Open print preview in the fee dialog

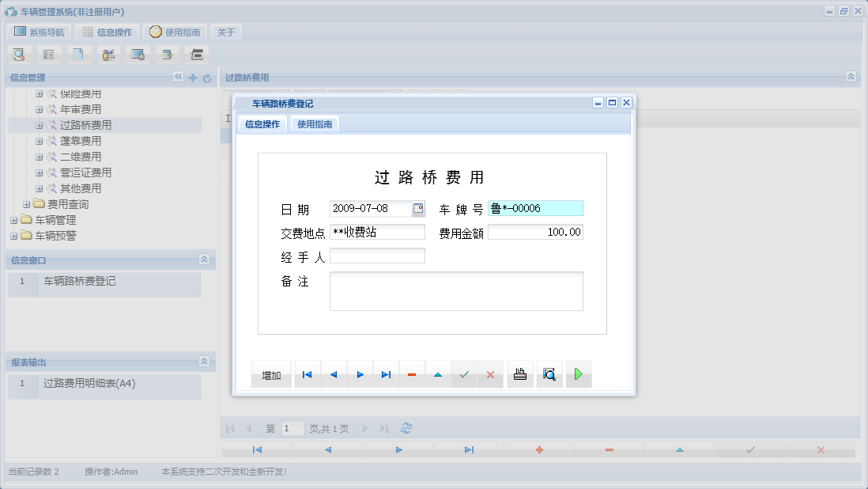tap(549, 373)
